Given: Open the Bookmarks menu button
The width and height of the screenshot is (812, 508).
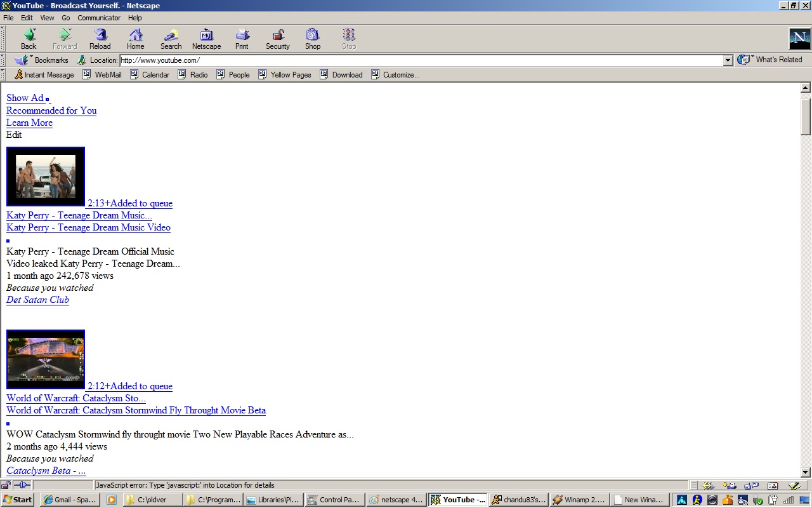Looking at the screenshot, I should click(x=42, y=60).
